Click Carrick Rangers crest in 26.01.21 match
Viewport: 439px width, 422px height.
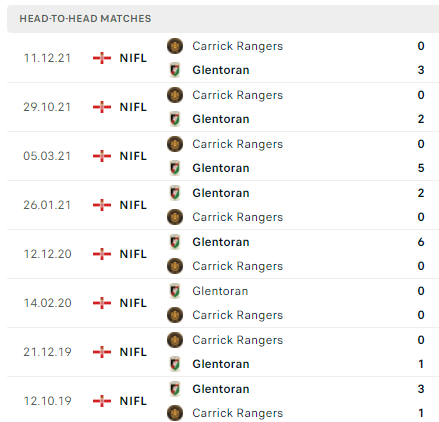click(175, 217)
